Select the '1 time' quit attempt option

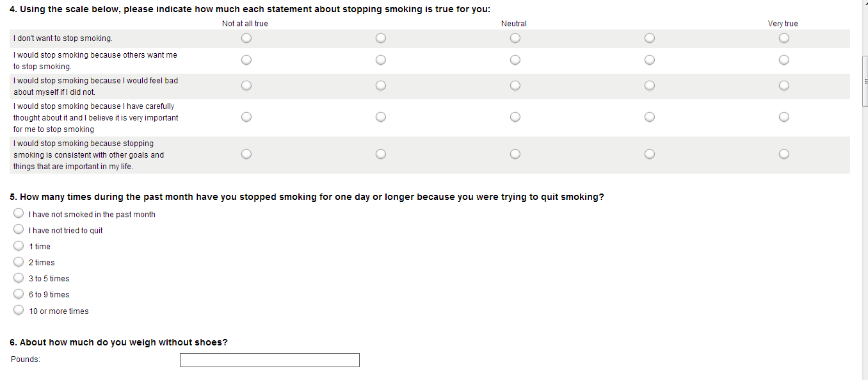pos(19,246)
